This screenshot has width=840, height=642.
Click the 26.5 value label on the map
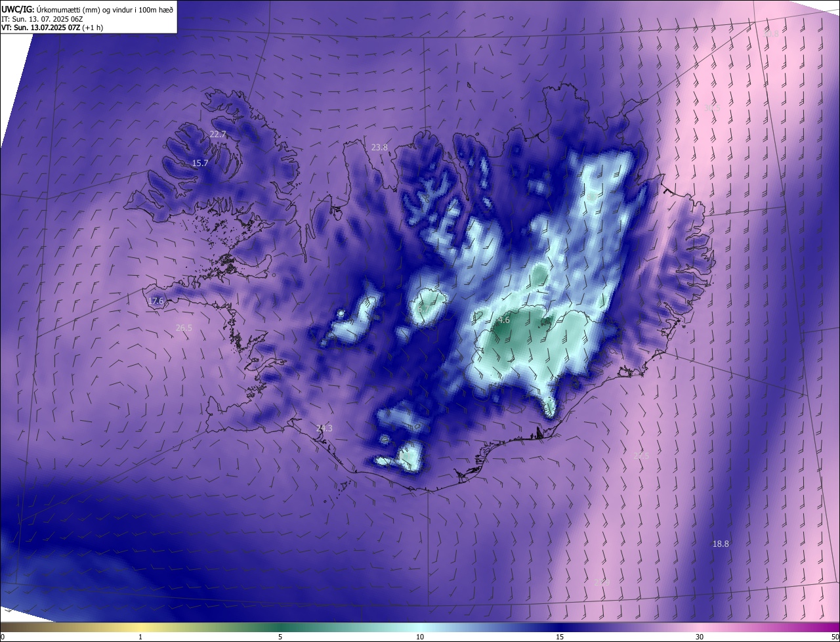tap(184, 328)
